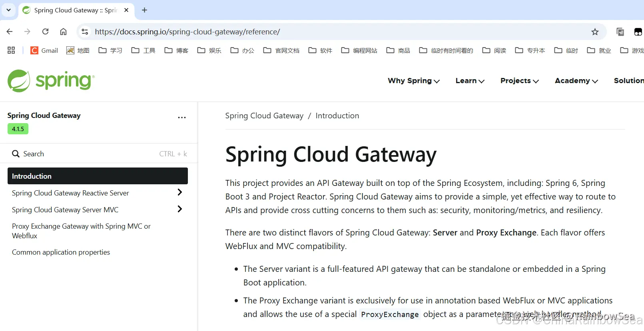The image size is (644, 331).
Task: Open the 娱乐 bookmark folder
Action: point(209,50)
